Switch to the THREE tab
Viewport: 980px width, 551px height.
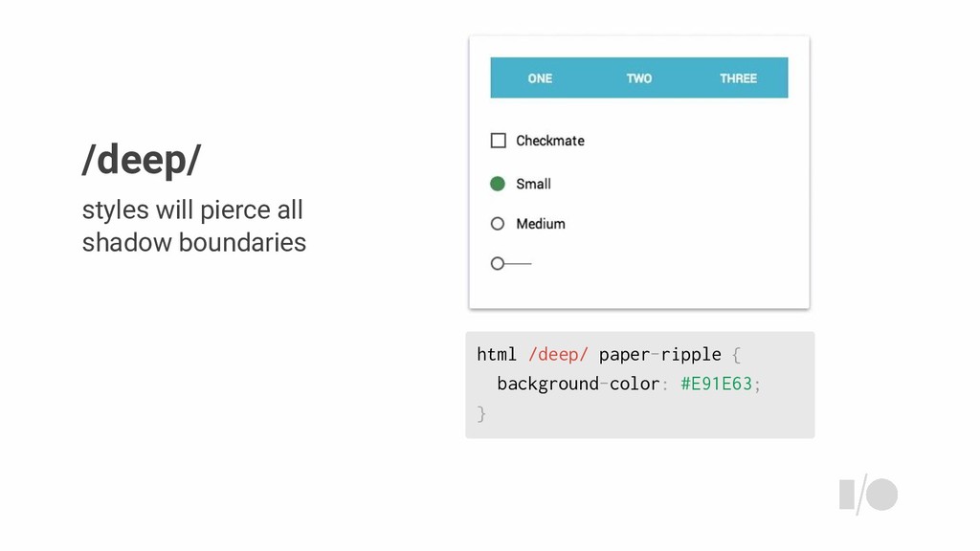click(x=738, y=78)
